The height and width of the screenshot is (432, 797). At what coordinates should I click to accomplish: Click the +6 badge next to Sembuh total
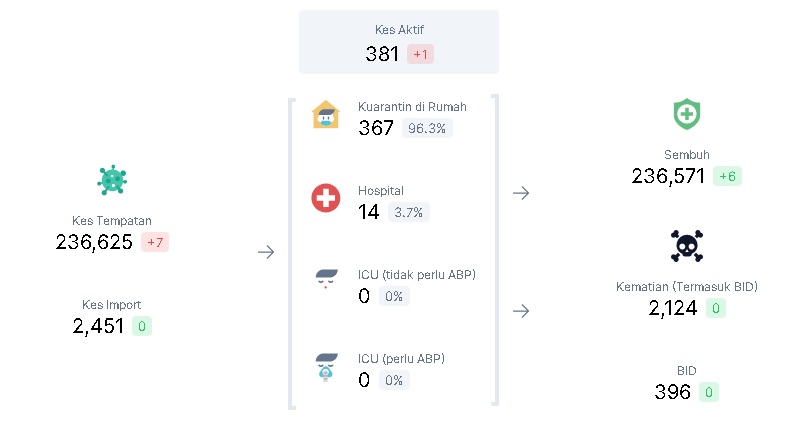727,177
